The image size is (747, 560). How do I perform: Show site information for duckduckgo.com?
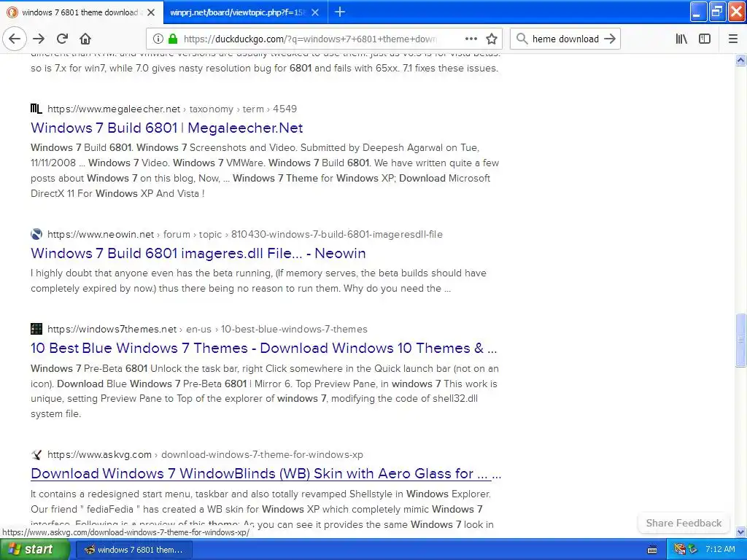[158, 39]
